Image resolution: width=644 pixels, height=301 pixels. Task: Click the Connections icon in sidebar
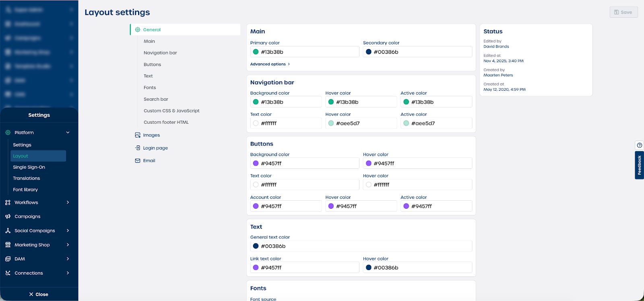[x=8, y=273]
